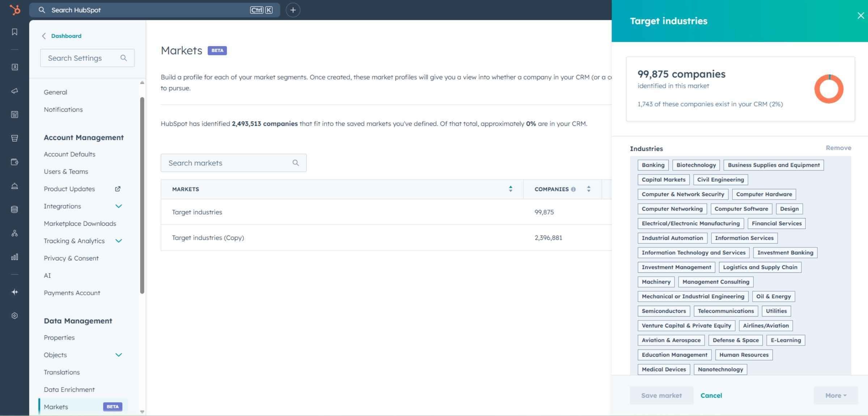Click the HubSpot sprocket logo
Image resolution: width=868 pixels, height=416 pixels.
pos(14,10)
